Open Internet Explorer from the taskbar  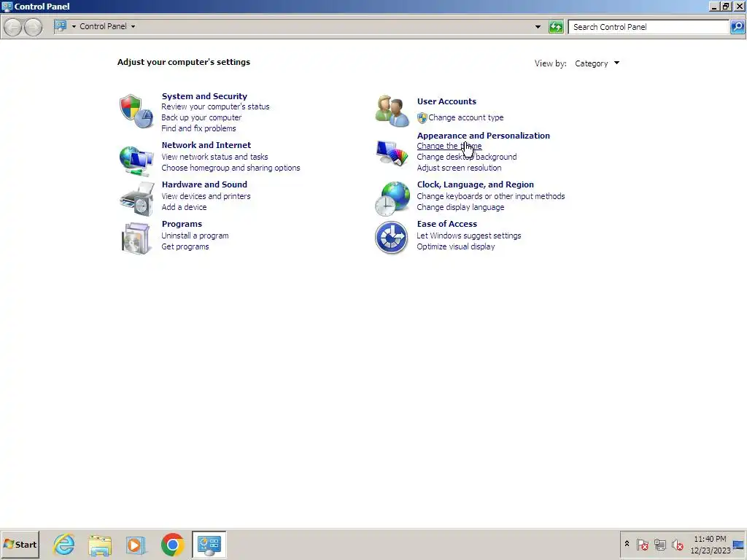coord(64,544)
